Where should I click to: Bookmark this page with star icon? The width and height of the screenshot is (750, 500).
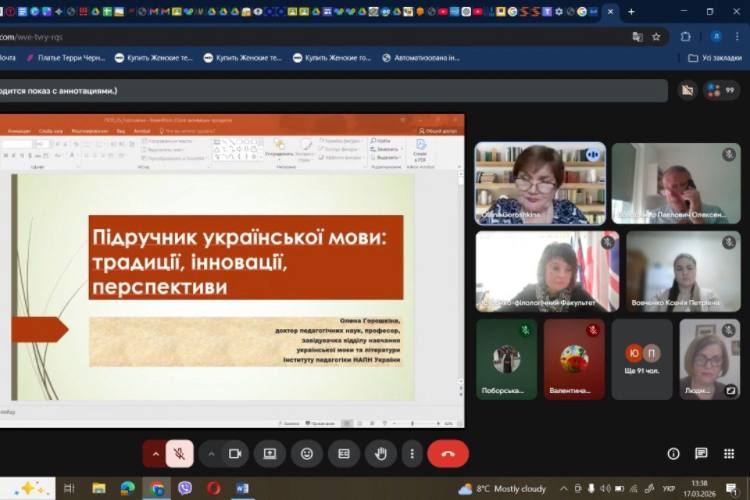click(656, 36)
